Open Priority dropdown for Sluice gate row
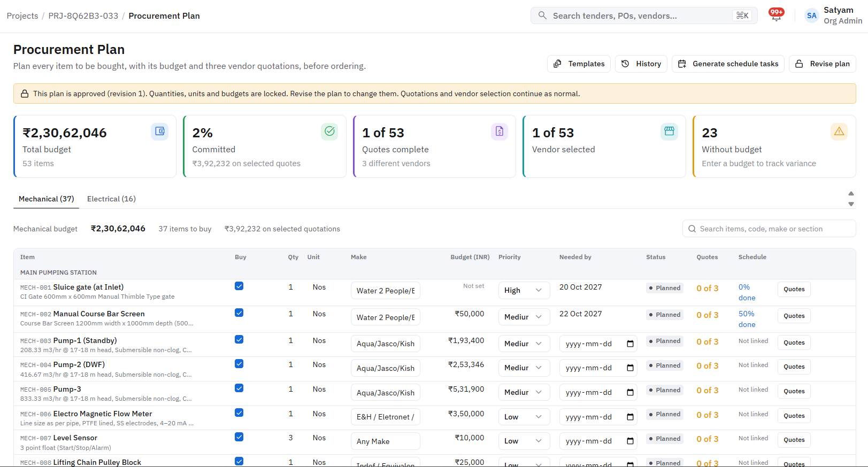This screenshot has height=467, width=868. coord(524,290)
